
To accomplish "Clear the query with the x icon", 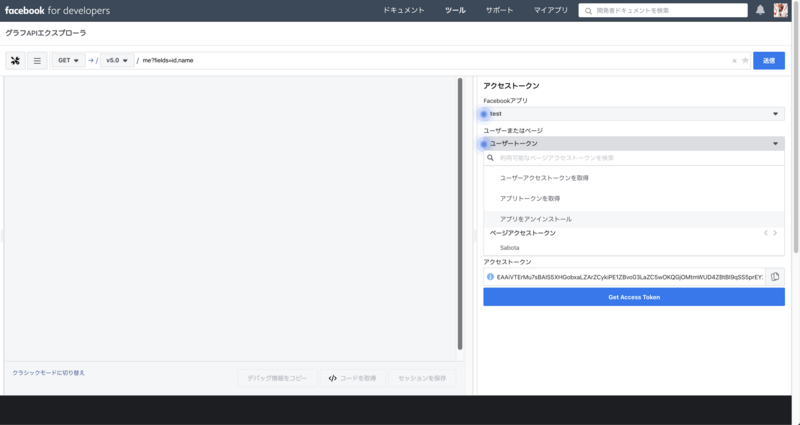I will 735,61.
